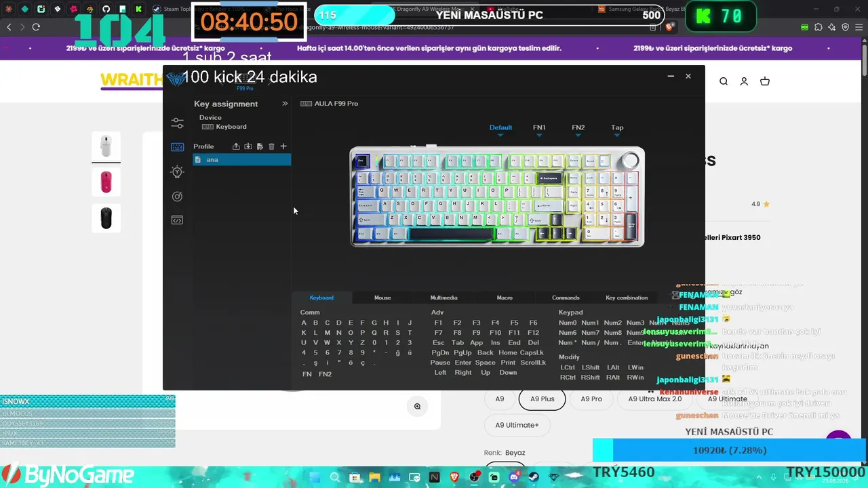Choose the LCtrl modifier key

tap(568, 368)
